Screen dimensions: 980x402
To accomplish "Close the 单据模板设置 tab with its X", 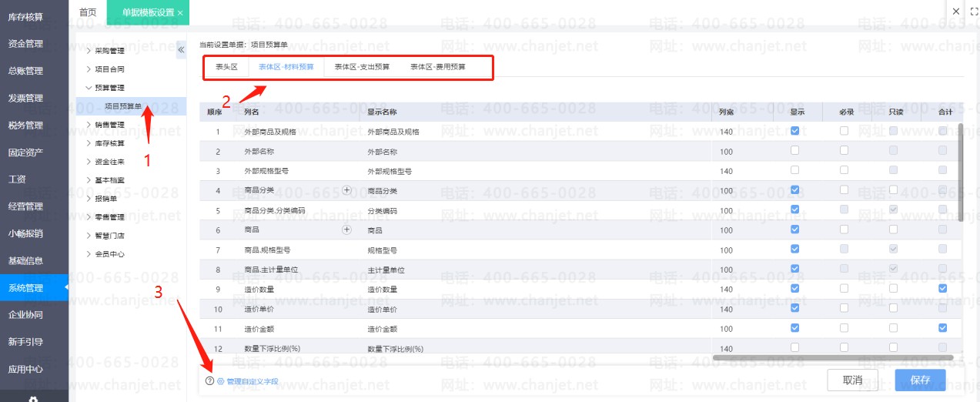I will click(180, 13).
